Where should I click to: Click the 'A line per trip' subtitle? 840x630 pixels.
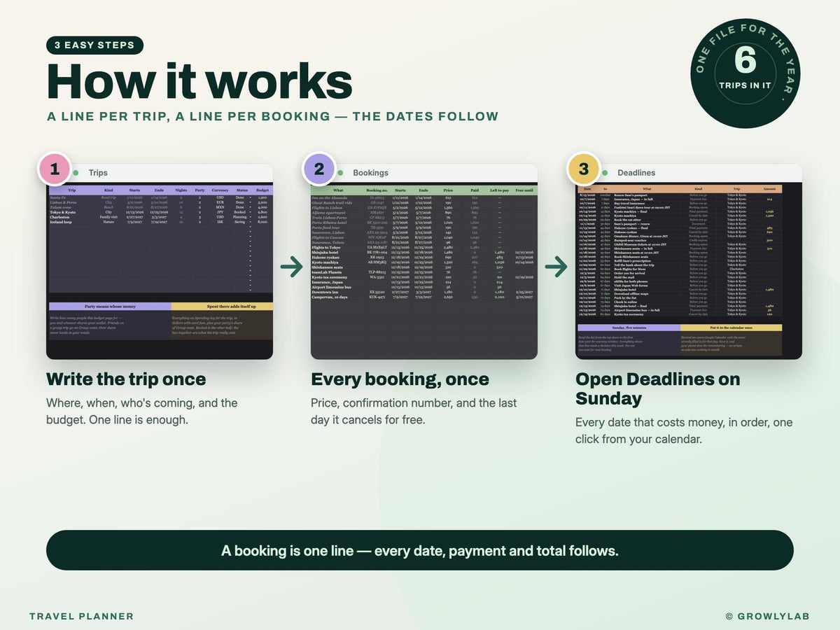273,116
